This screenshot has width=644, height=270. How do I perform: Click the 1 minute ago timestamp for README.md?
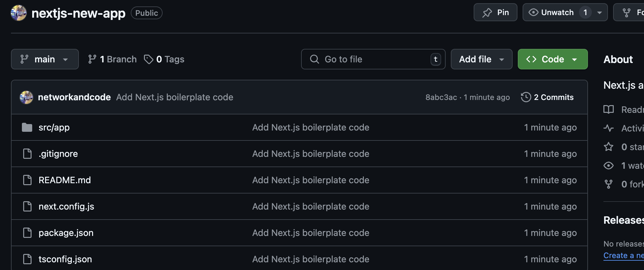click(x=550, y=180)
